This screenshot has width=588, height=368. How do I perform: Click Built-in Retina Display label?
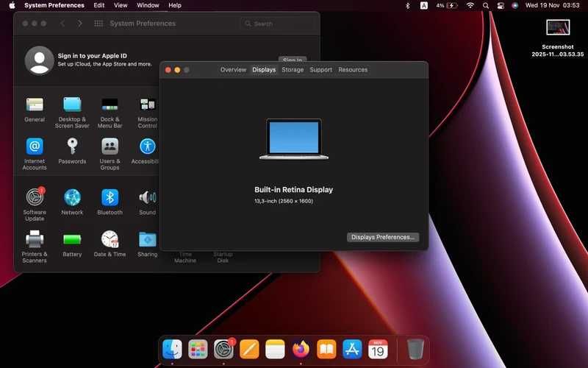pyautogui.click(x=293, y=190)
